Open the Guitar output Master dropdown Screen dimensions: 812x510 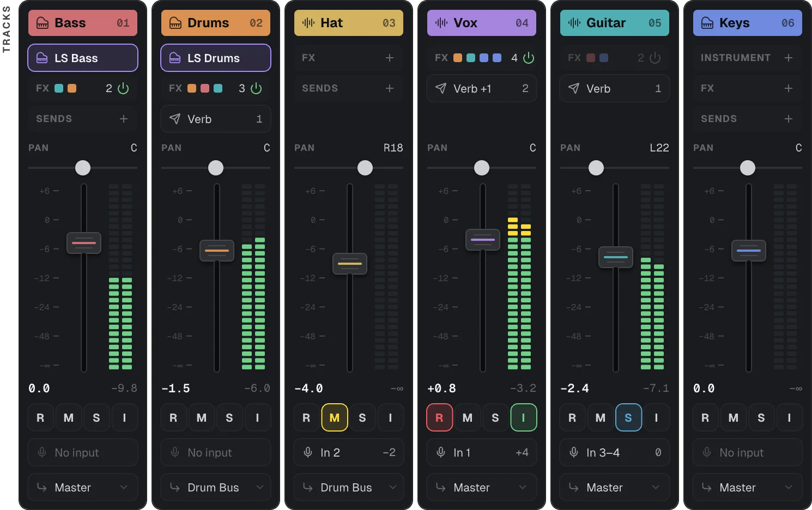click(x=615, y=487)
